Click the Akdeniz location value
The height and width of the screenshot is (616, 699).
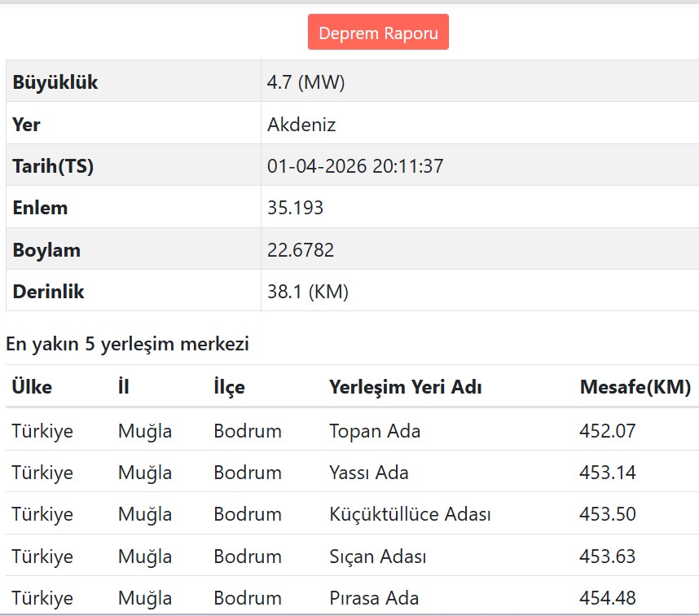301,125
